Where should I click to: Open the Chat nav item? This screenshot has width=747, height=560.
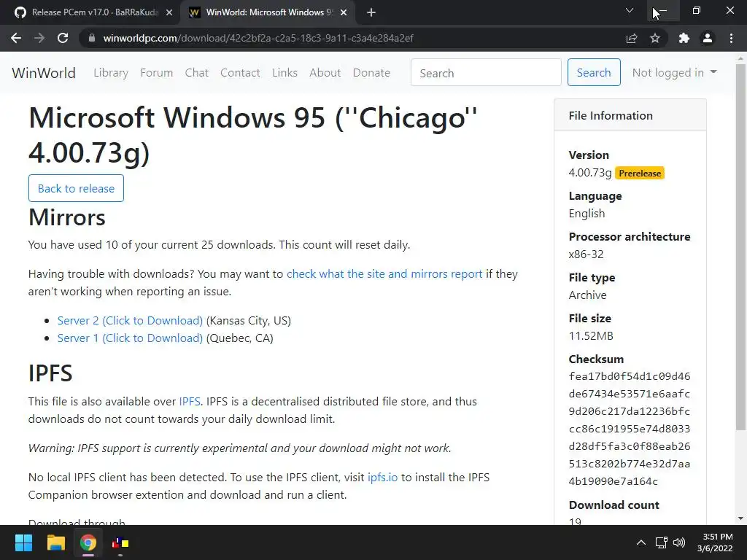[197, 73]
